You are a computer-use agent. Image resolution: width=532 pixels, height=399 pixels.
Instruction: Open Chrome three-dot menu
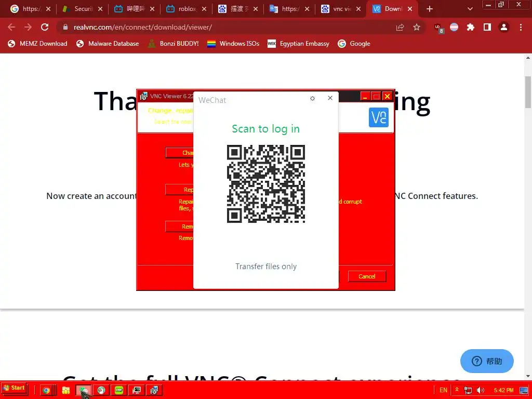[521, 27]
